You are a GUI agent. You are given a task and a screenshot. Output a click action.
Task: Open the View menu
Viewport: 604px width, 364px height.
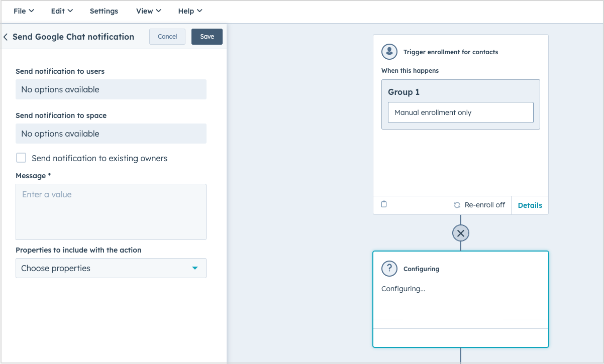click(x=149, y=11)
